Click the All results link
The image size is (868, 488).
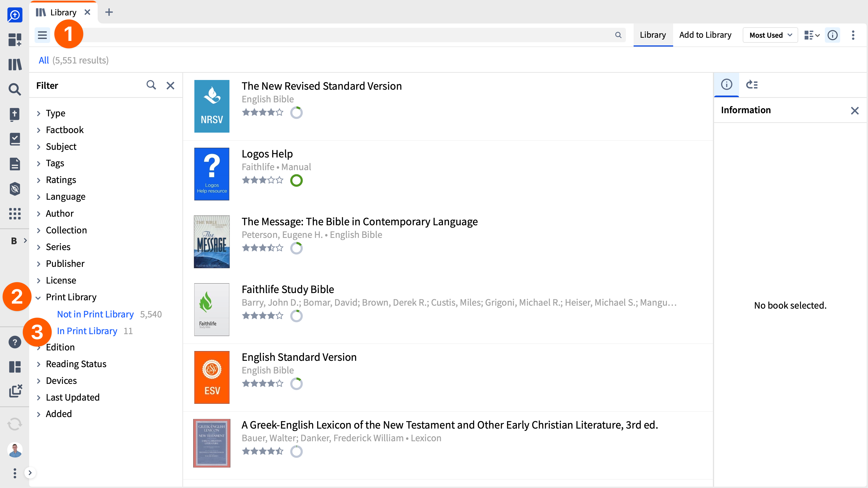[x=44, y=60]
